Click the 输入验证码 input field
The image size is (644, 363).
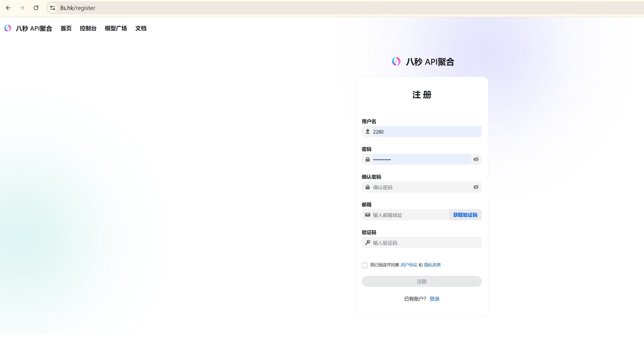coord(422,243)
